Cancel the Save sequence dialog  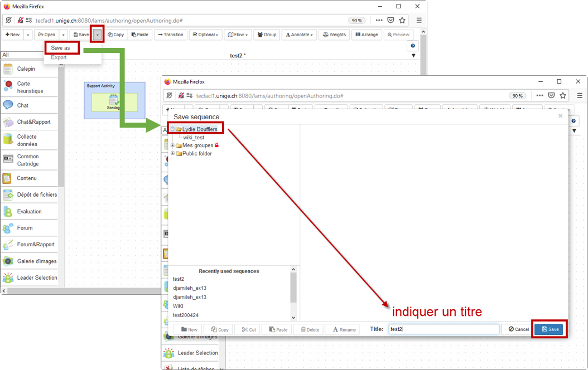point(518,329)
